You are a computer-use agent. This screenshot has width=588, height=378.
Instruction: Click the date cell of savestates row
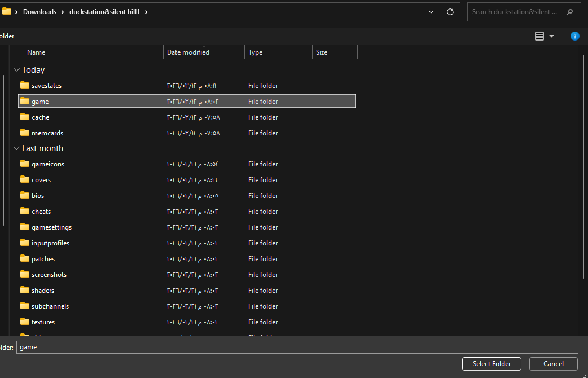click(192, 86)
